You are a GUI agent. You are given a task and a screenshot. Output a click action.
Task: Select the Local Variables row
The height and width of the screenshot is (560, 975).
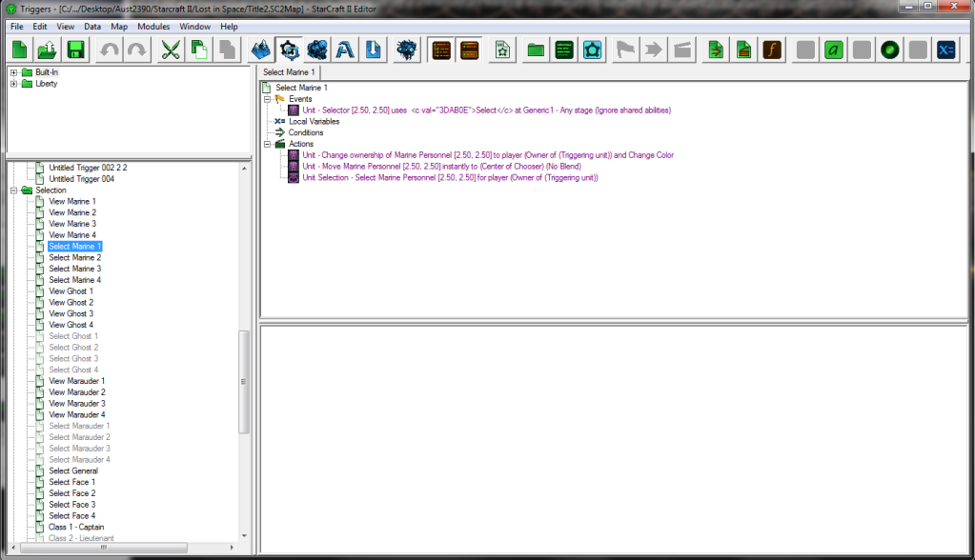(314, 121)
